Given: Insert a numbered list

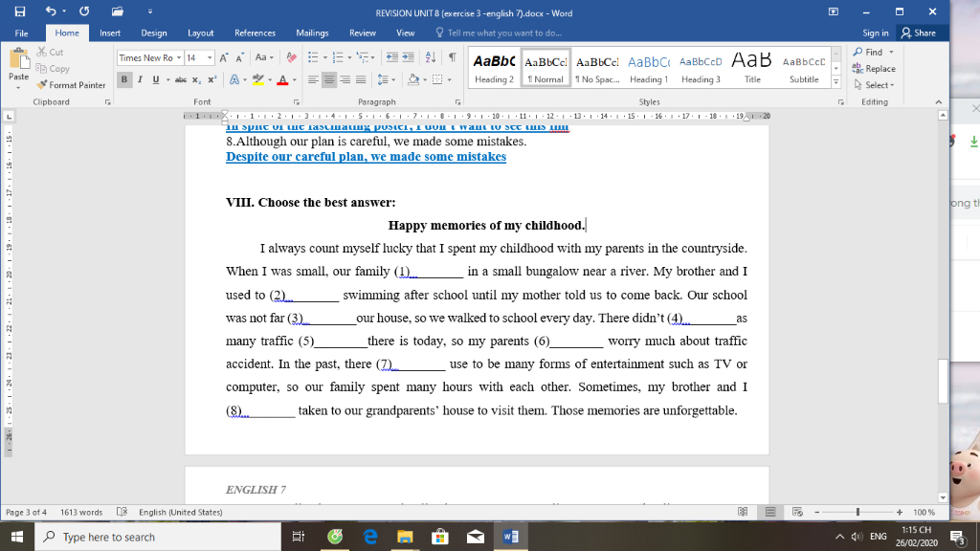Looking at the screenshot, I should click(x=338, y=57).
